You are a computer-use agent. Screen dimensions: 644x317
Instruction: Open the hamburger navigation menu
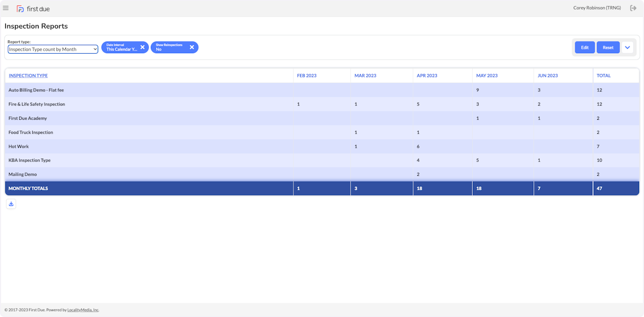[6, 8]
